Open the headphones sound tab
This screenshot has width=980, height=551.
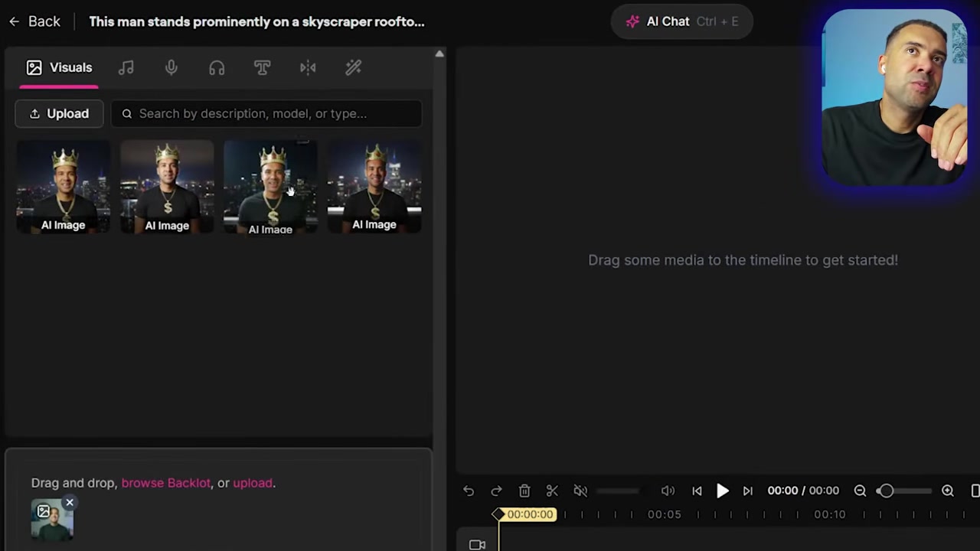click(x=217, y=67)
